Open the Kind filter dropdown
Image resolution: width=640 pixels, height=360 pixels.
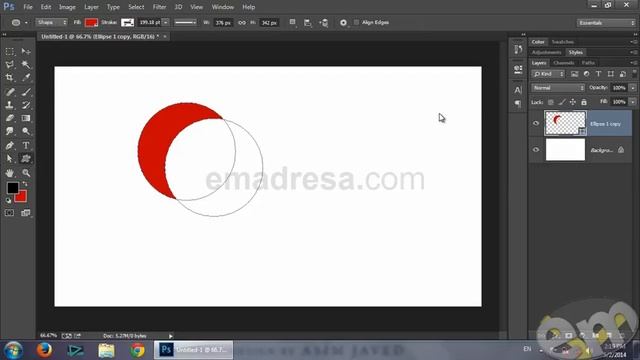coord(548,74)
